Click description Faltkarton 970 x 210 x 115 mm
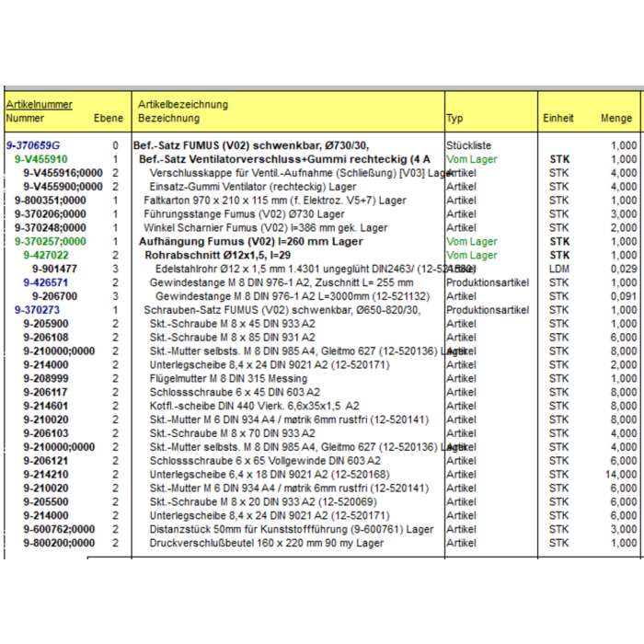This screenshot has width=644, height=644. coord(275,201)
